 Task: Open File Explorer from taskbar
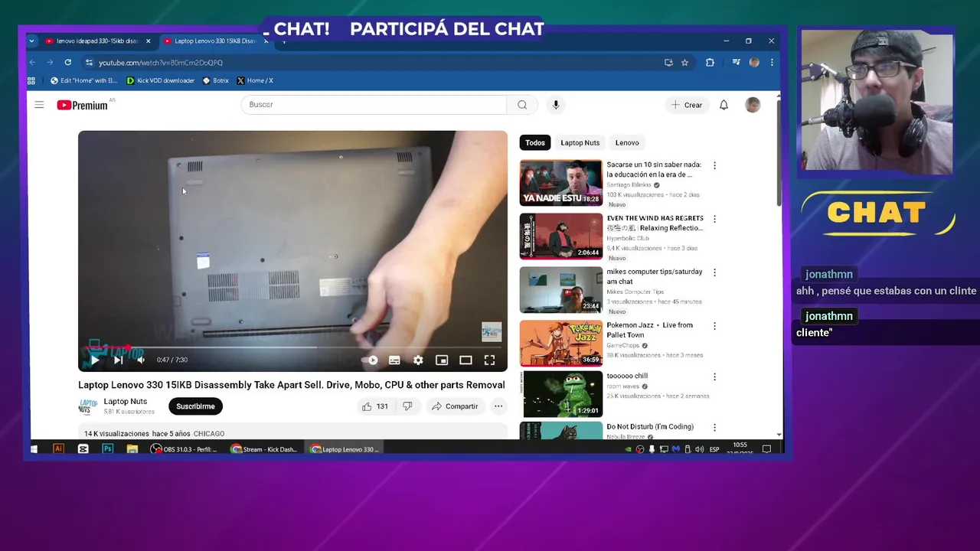132,449
